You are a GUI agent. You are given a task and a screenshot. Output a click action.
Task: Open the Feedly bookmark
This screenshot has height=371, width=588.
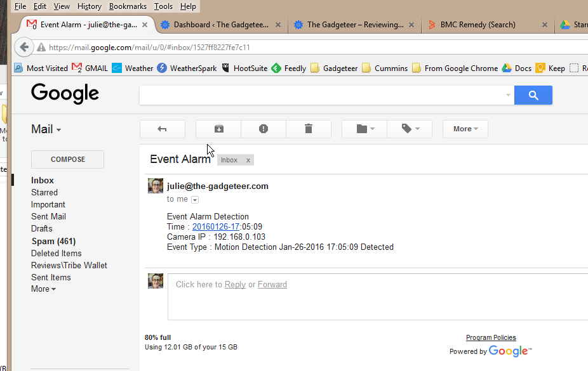(x=276, y=68)
